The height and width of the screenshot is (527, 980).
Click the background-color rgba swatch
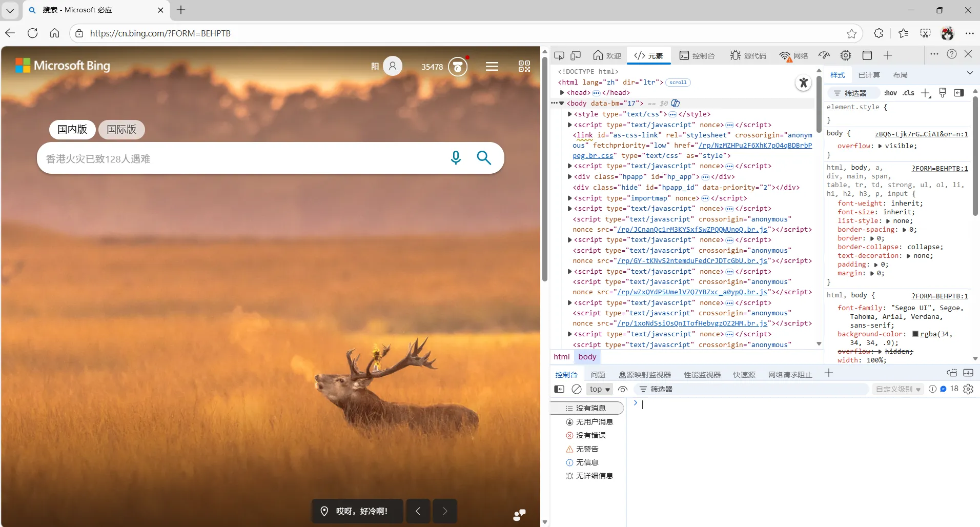(915, 334)
